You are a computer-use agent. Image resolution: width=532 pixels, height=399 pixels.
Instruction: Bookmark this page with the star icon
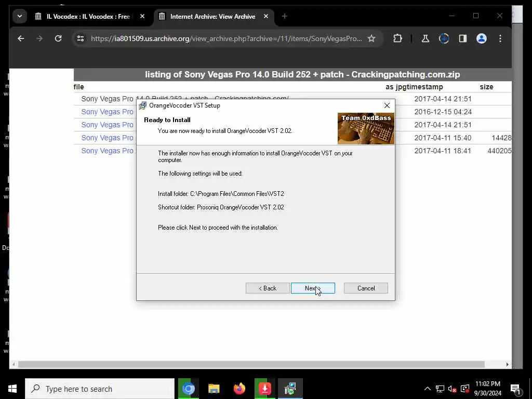tap(371, 38)
